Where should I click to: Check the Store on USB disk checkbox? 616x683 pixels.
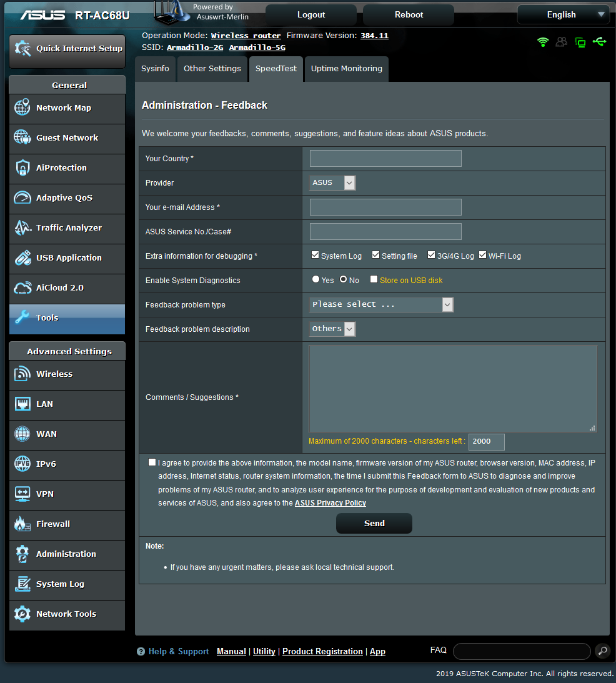[374, 279]
